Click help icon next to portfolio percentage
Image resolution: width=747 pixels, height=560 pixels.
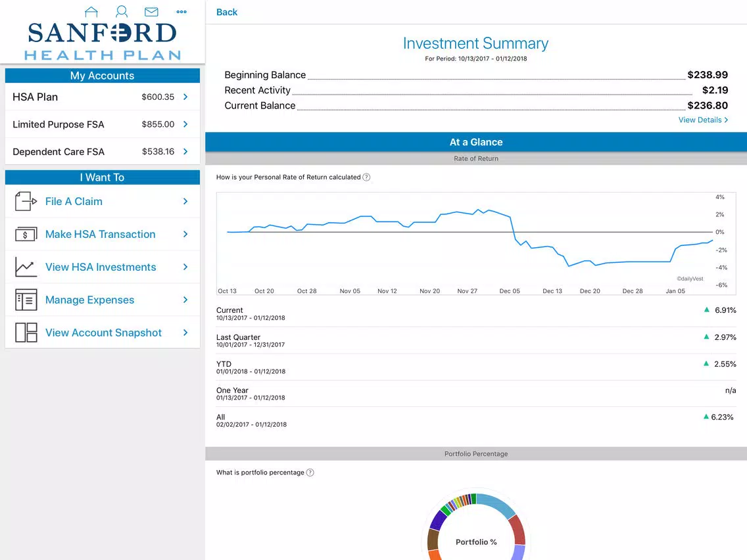[x=310, y=473]
